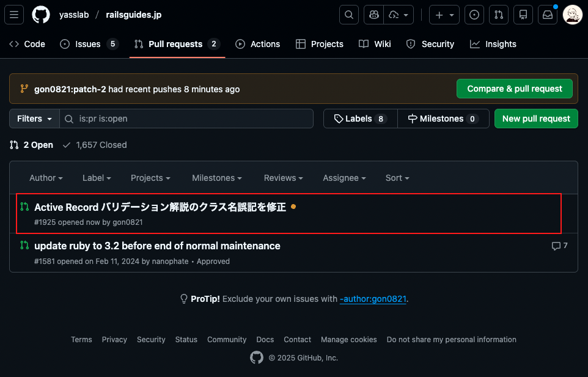Screen dimensions: 588x377
Task: Open notifications inbox icon
Action: 548,15
